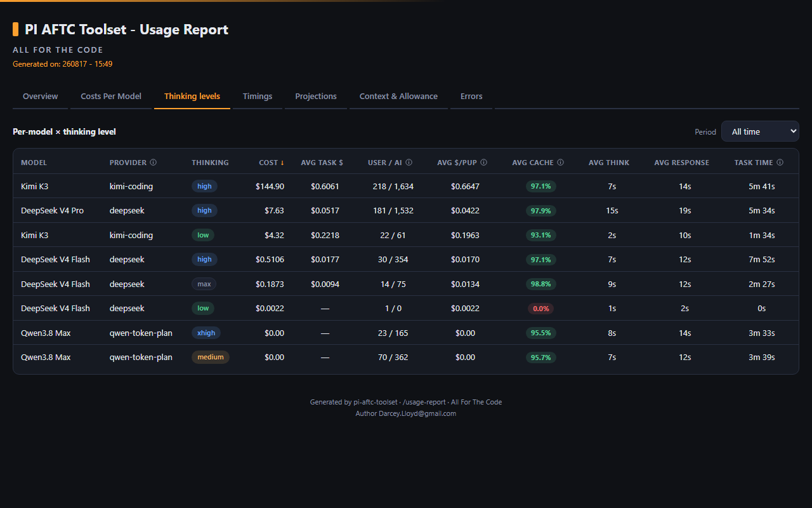This screenshot has width=812, height=508.
Task: Click the $0.1963 avg $/PUP value
Action: click(465, 235)
